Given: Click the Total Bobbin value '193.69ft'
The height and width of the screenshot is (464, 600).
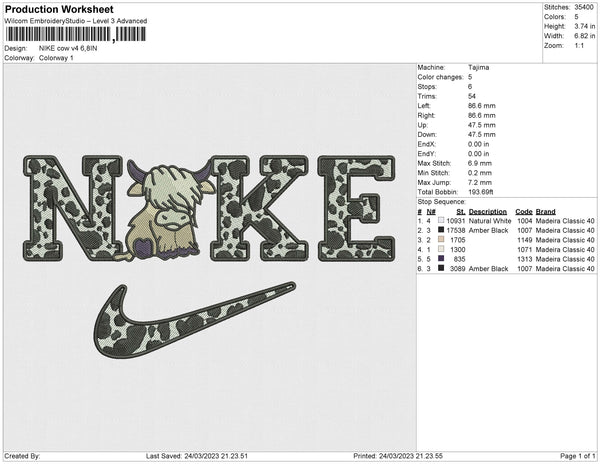Looking at the screenshot, I should (481, 192).
